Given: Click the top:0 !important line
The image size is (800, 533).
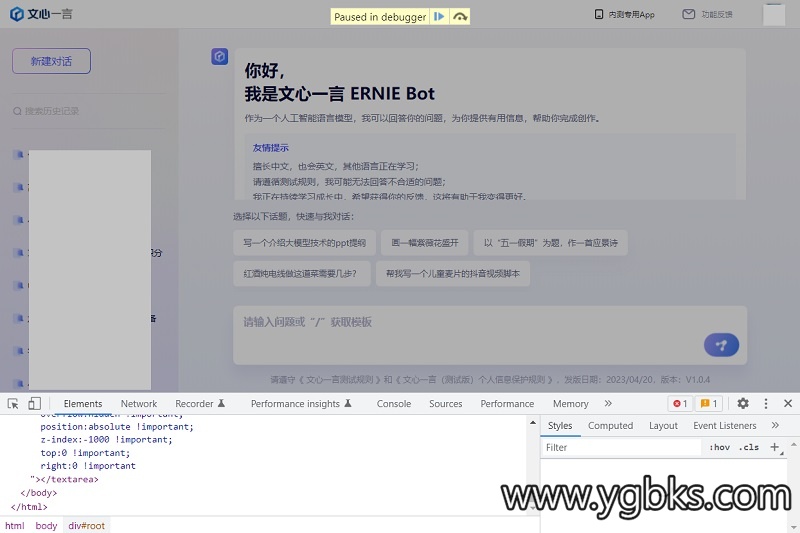Looking at the screenshot, I should 85,453.
